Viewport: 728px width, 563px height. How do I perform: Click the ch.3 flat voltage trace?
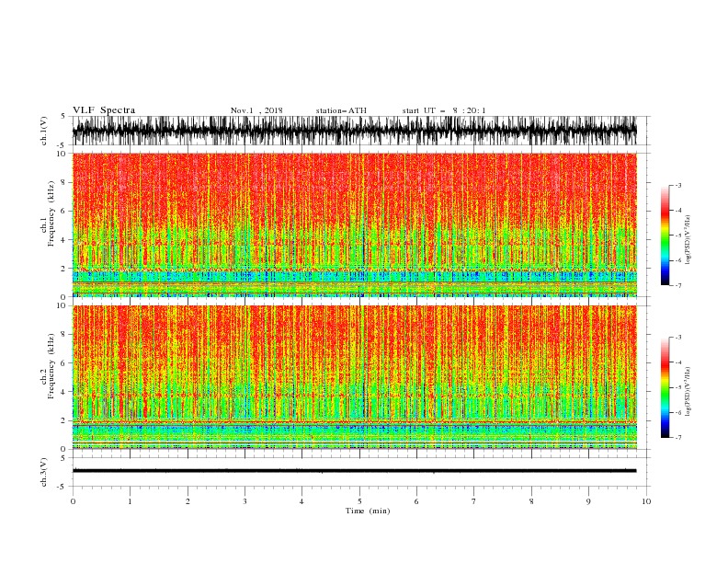[x=355, y=471]
